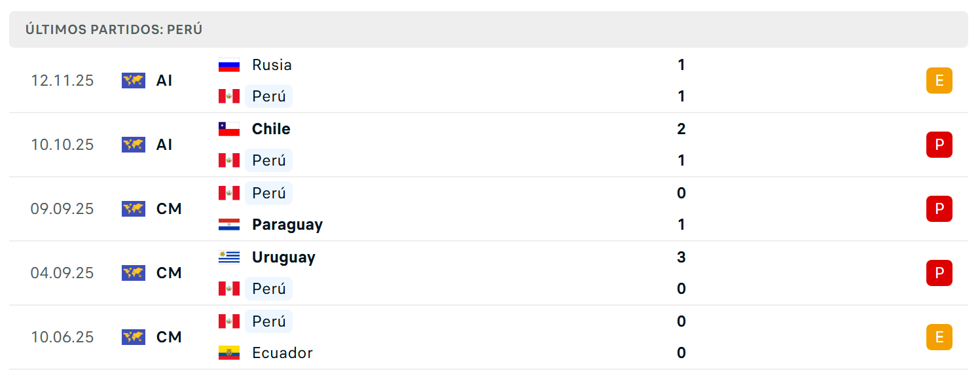Click the orange E badge for Ecuador match
Viewport: 980px width, 379px height.
(939, 337)
